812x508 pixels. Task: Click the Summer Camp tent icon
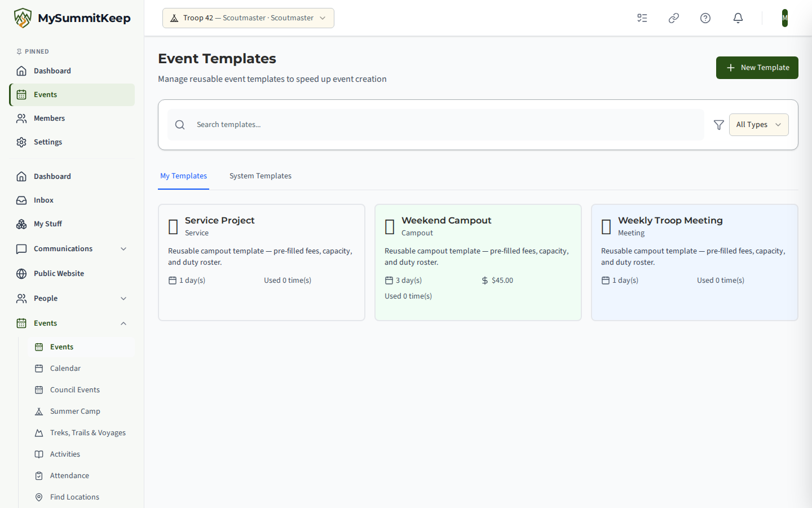click(x=39, y=411)
